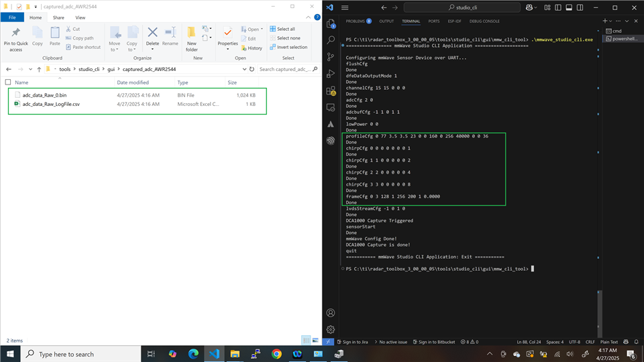Switch Explorer to large icons view
The width and height of the screenshot is (644, 362).
[x=315, y=341]
